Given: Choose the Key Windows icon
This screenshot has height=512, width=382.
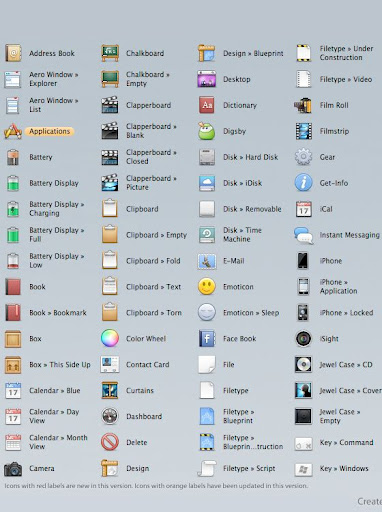Looking at the screenshot, I should (x=303, y=470).
